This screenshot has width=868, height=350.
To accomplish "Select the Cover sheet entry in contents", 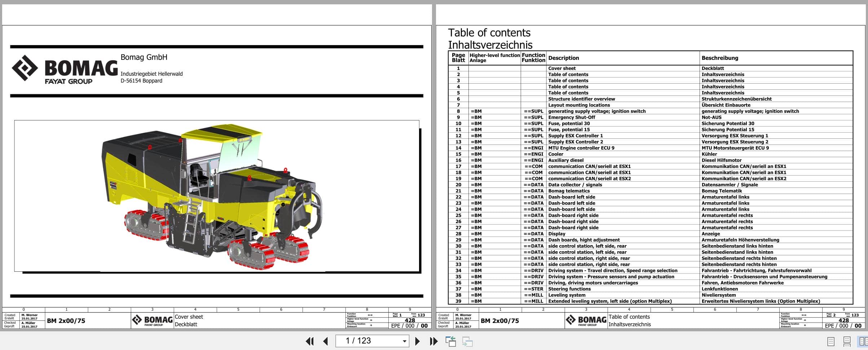I will coord(562,68).
